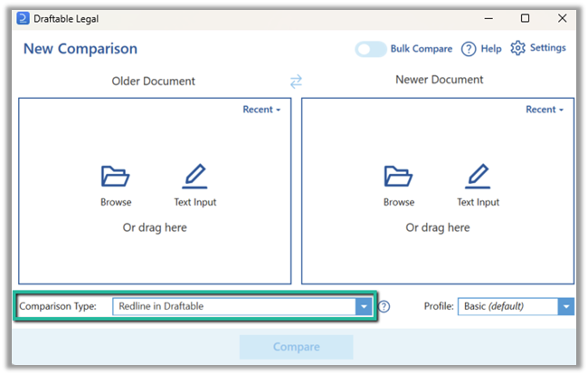The width and height of the screenshot is (588, 375).
Task: Minimize the Draftable Legal window
Action: [488, 18]
